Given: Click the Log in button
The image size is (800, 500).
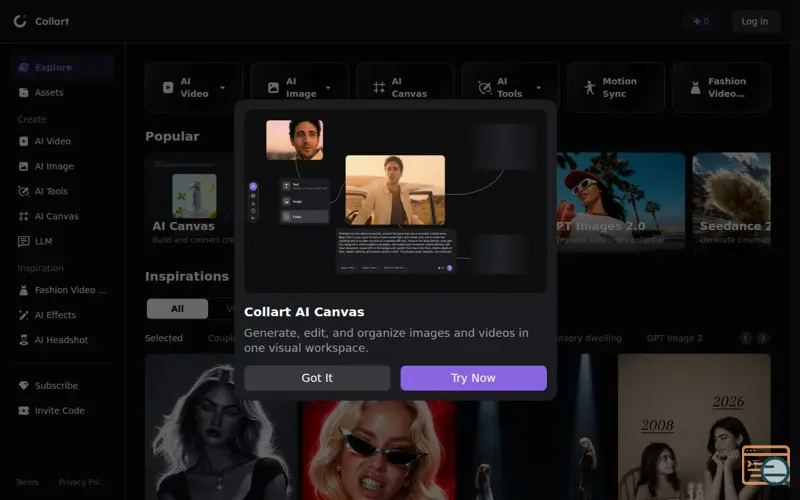Looking at the screenshot, I should click(755, 21).
